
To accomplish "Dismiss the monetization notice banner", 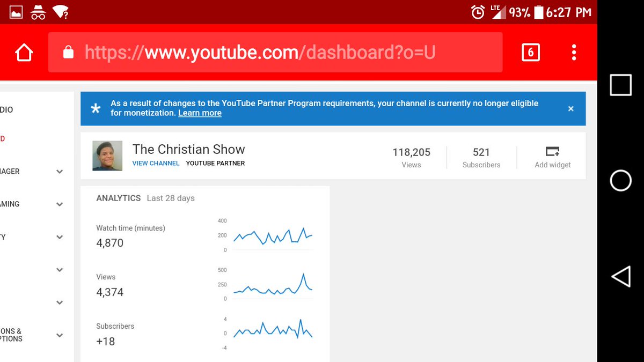I will click(x=570, y=108).
